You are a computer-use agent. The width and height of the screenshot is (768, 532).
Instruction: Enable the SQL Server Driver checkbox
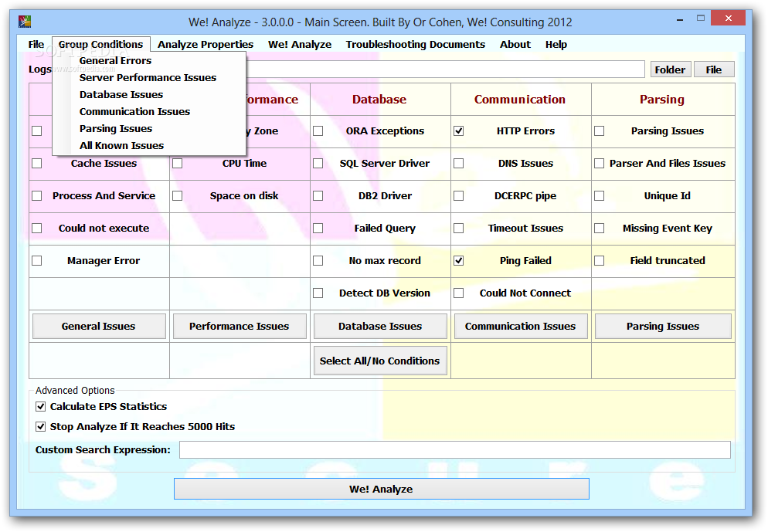tap(318, 164)
